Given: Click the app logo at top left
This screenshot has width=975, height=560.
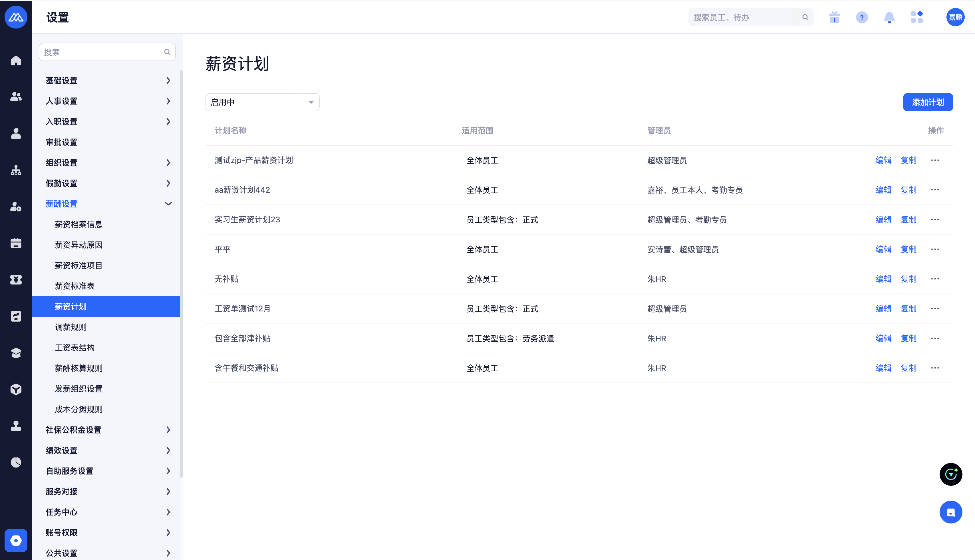Looking at the screenshot, I should click(16, 17).
